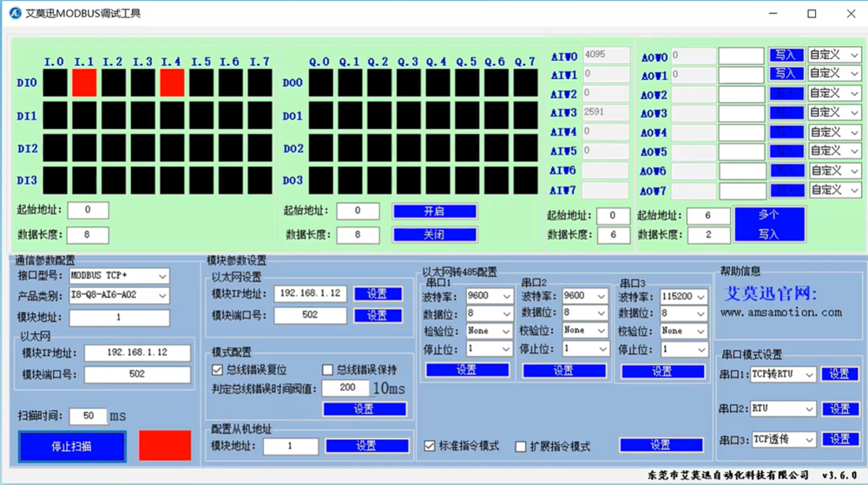Toggle the DO0 Q.0 output square
Screen dimensions: 868x485
pos(320,83)
